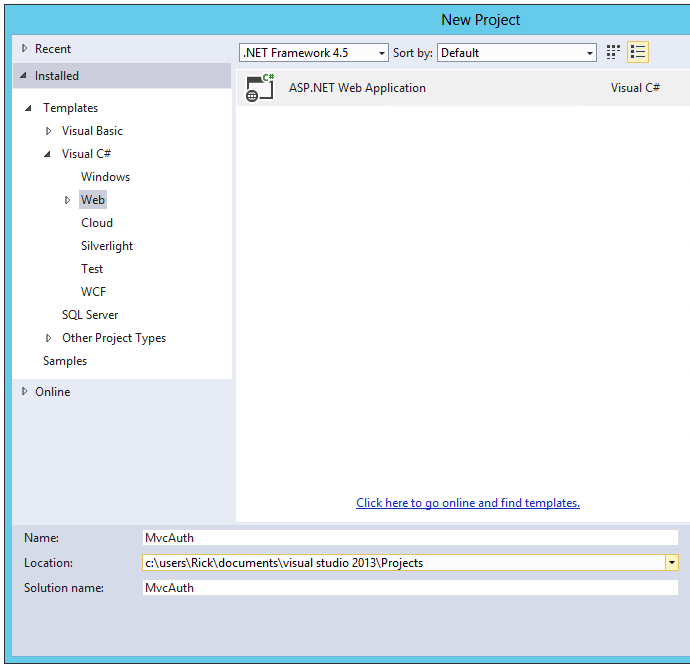Image resolution: width=690 pixels, height=666 pixels.
Task: Select Other Project Types in tree
Action: [x=114, y=338]
